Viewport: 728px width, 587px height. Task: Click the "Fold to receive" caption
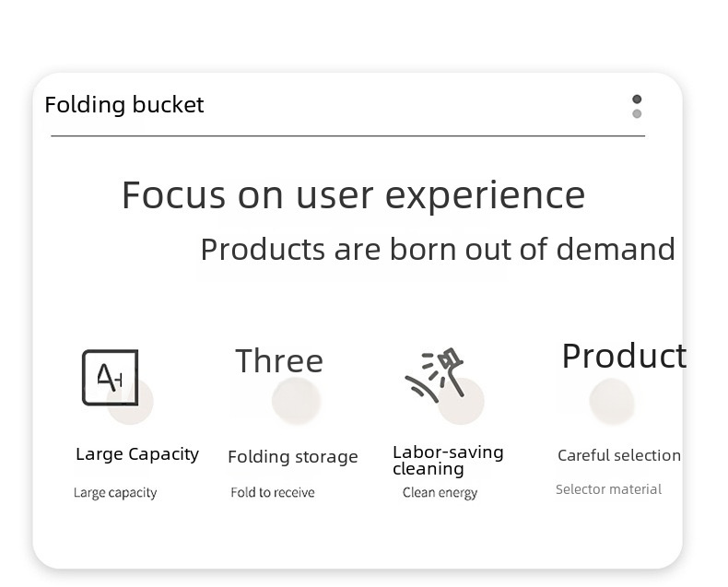click(273, 493)
